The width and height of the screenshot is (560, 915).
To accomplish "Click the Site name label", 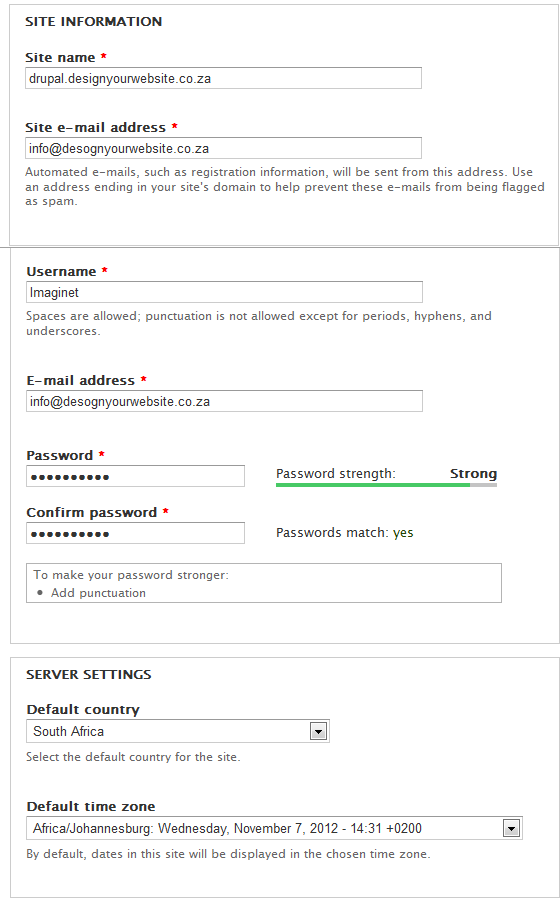I will click(x=60, y=57).
